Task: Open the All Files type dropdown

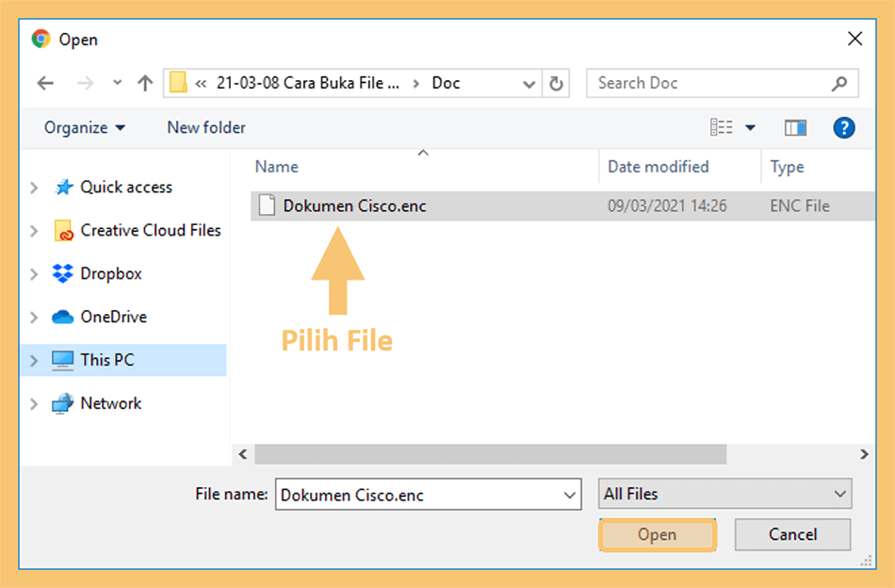Action: pyautogui.click(x=724, y=494)
